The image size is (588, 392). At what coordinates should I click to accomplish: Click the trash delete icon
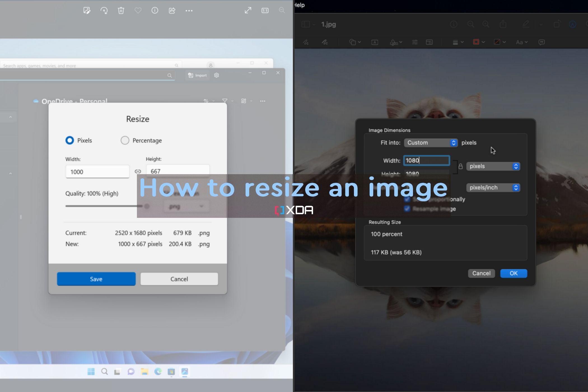tap(121, 11)
